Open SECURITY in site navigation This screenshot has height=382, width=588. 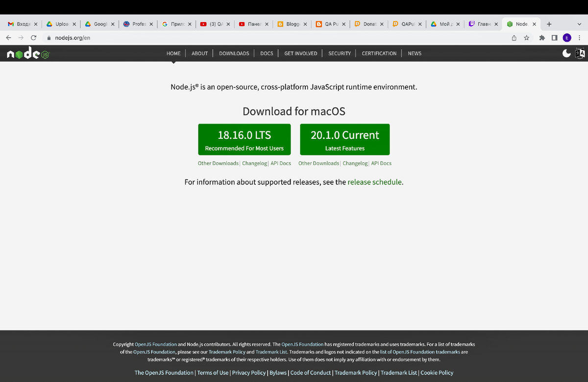[340, 53]
